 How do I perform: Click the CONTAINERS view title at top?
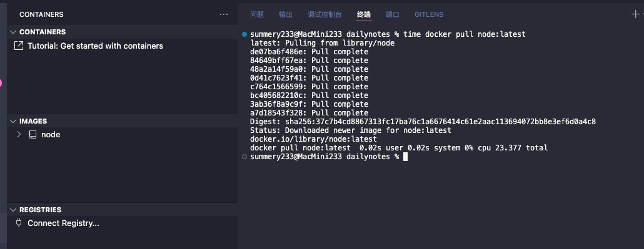click(41, 14)
